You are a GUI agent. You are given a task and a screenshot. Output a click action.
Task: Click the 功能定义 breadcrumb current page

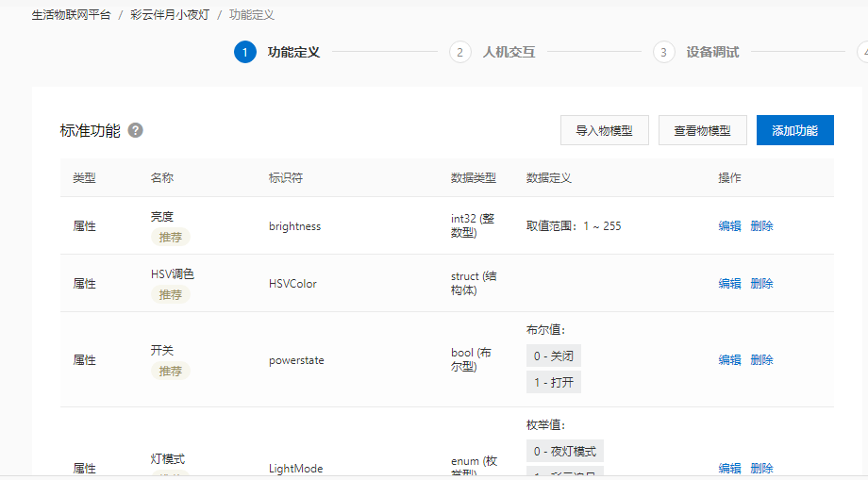(x=252, y=15)
